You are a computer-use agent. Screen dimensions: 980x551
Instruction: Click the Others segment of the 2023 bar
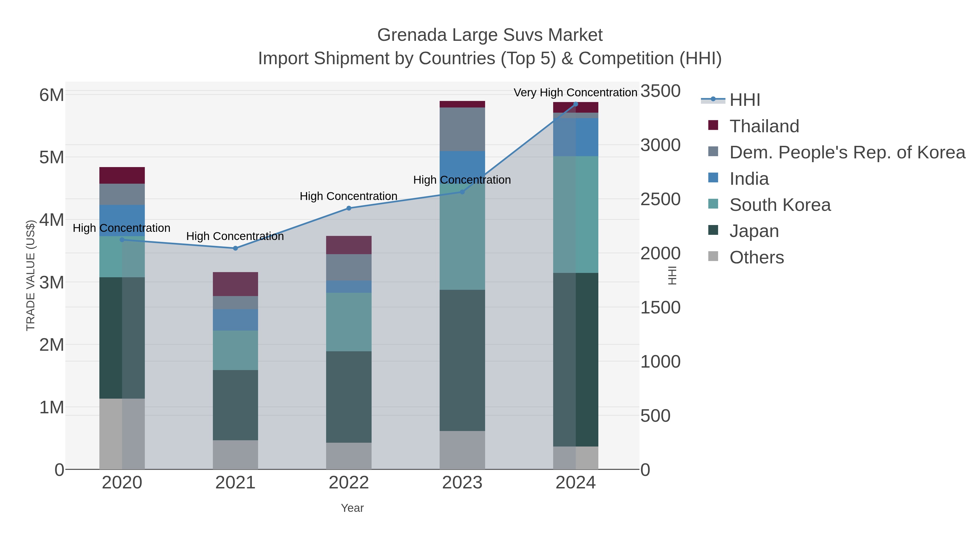(462, 450)
